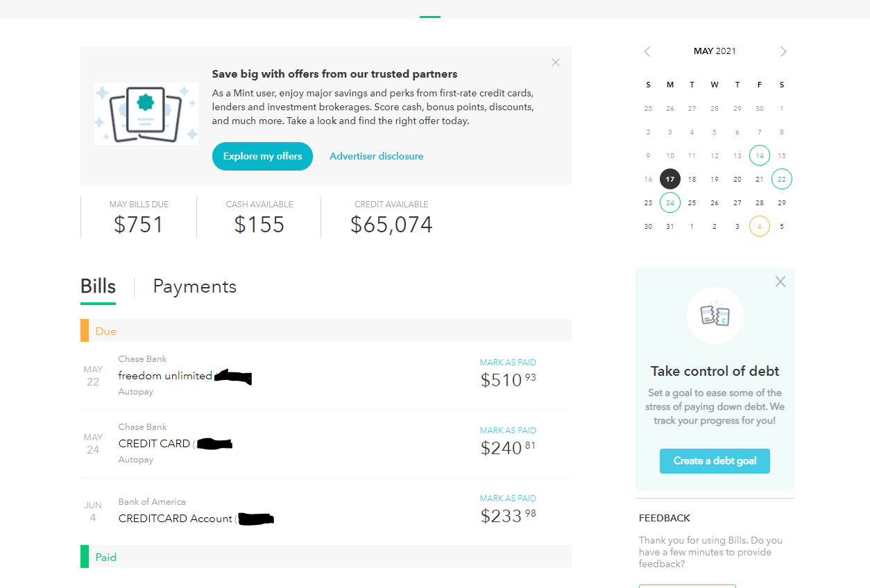Switch to the Payments tab
870x588 pixels.
[x=194, y=286]
